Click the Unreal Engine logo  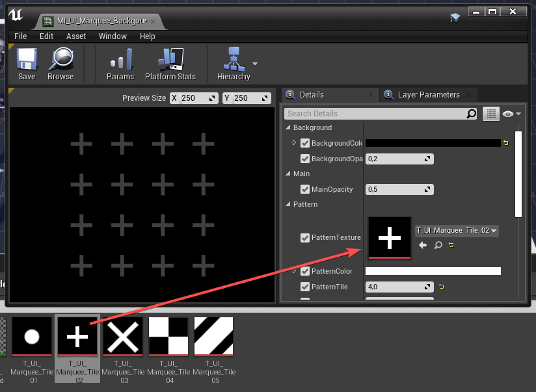click(x=16, y=15)
